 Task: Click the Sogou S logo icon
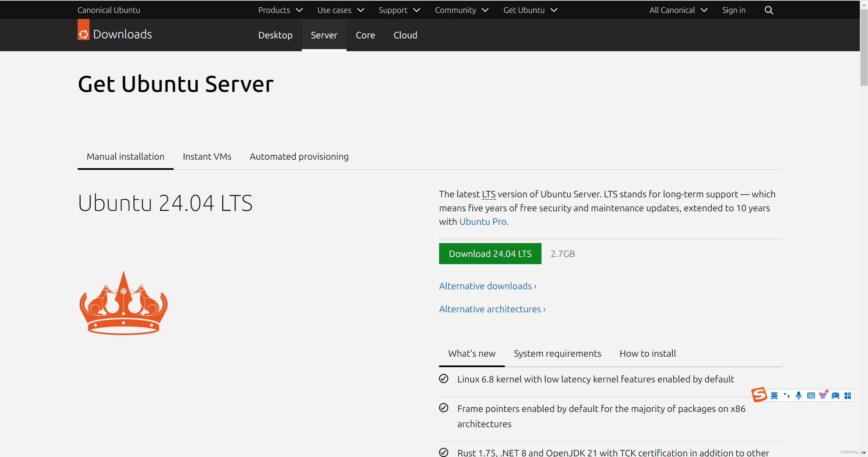(759, 395)
